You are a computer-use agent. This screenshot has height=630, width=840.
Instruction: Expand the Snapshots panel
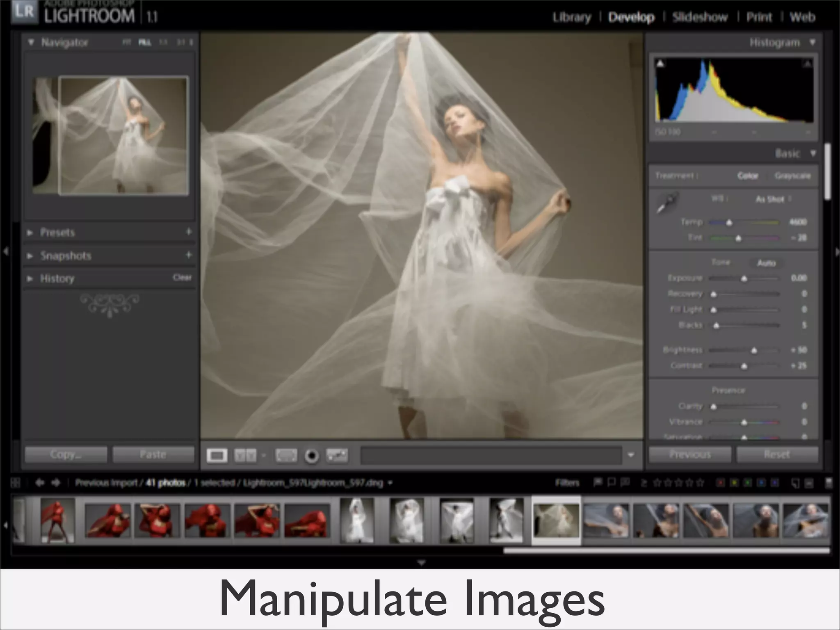click(66, 256)
